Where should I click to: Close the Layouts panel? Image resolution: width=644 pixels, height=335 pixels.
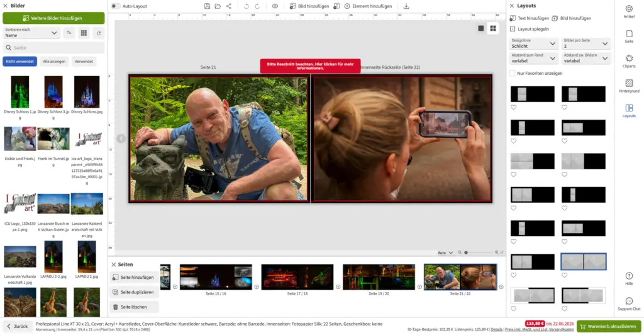tap(512, 6)
